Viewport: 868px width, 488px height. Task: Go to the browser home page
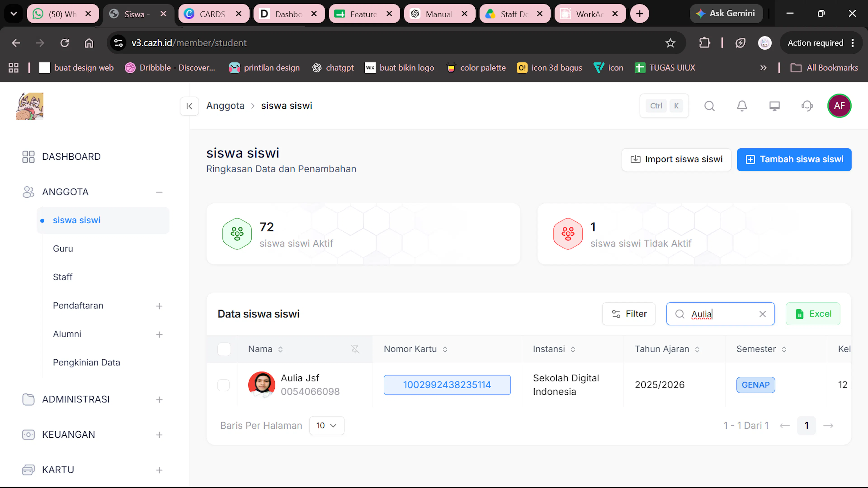[89, 43]
